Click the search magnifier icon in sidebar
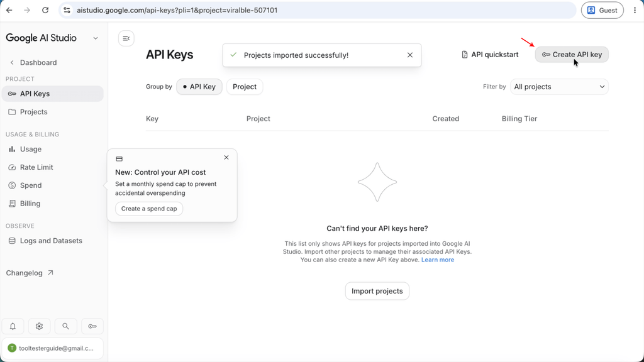Image resolution: width=644 pixels, height=362 pixels. coord(65,326)
